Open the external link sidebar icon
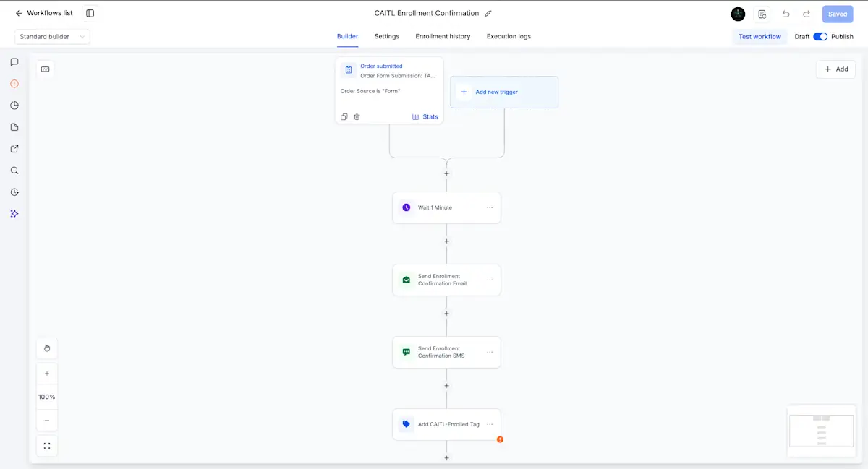 [x=14, y=149]
